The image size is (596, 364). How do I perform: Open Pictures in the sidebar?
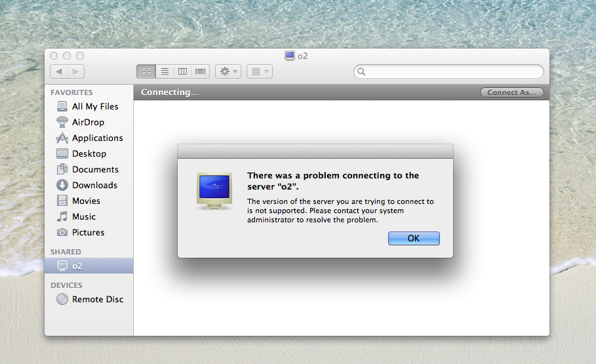pyautogui.click(x=89, y=232)
